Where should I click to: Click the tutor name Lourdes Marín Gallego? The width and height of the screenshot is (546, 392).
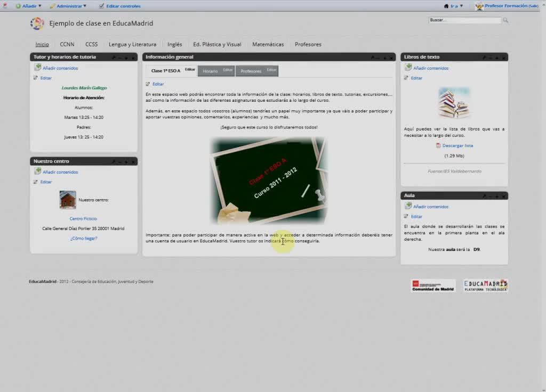click(84, 88)
